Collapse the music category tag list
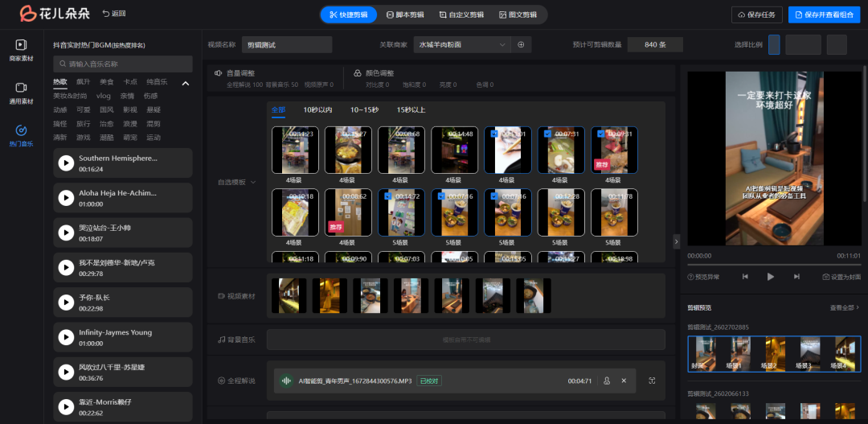The height and width of the screenshot is (424, 868). tap(186, 84)
